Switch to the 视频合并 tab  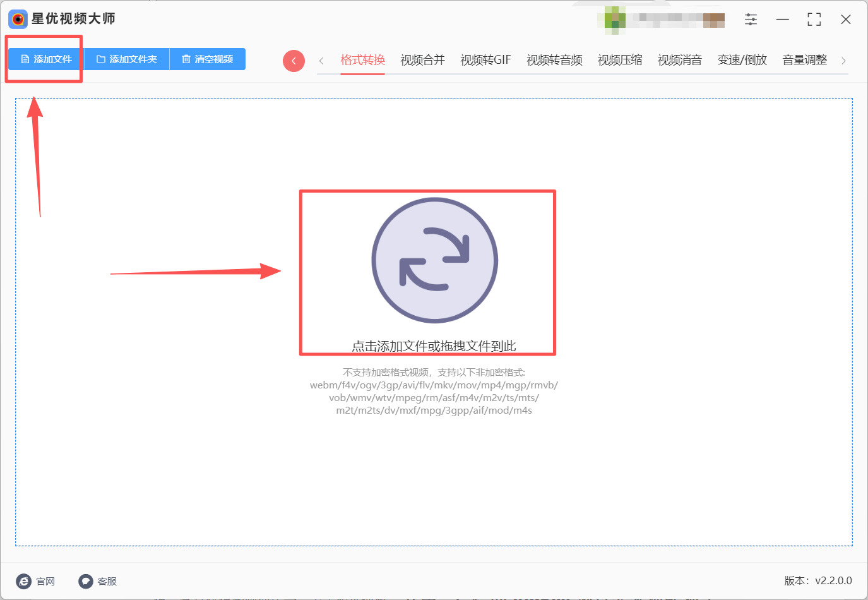(422, 60)
